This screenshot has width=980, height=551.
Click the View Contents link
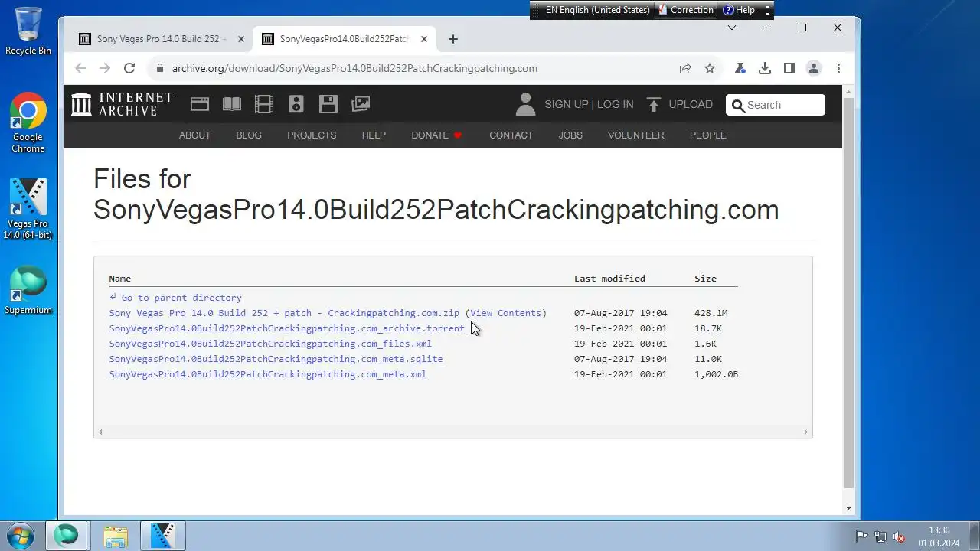click(x=505, y=313)
